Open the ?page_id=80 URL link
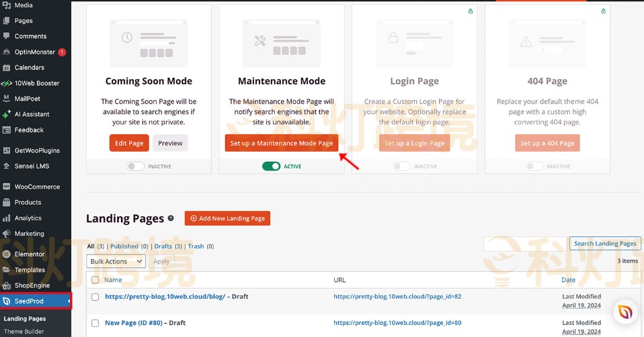This screenshot has width=644, height=337. tap(397, 323)
